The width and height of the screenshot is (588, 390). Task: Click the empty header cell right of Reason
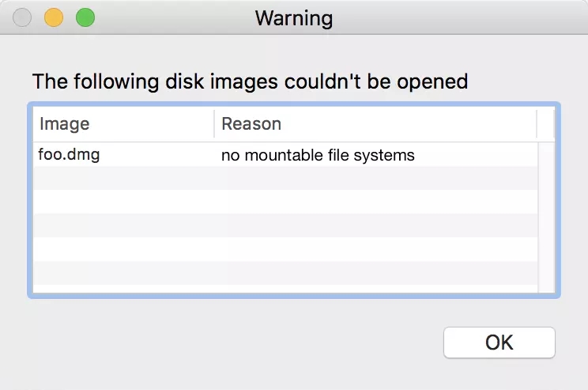(545, 124)
